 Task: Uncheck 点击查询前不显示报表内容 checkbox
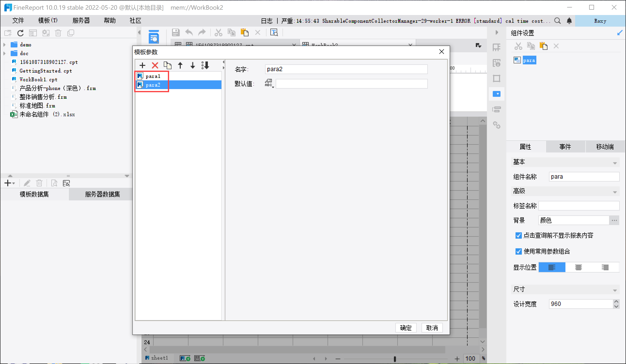click(518, 235)
